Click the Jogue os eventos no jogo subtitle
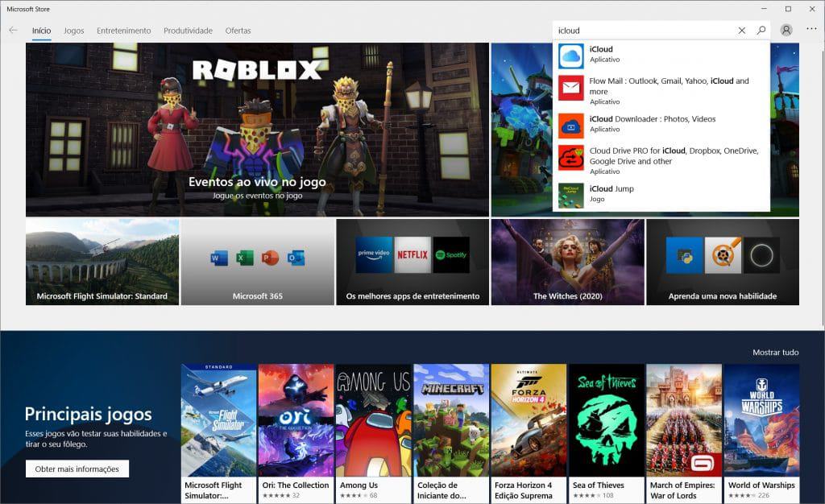The image size is (825, 504). [257, 196]
